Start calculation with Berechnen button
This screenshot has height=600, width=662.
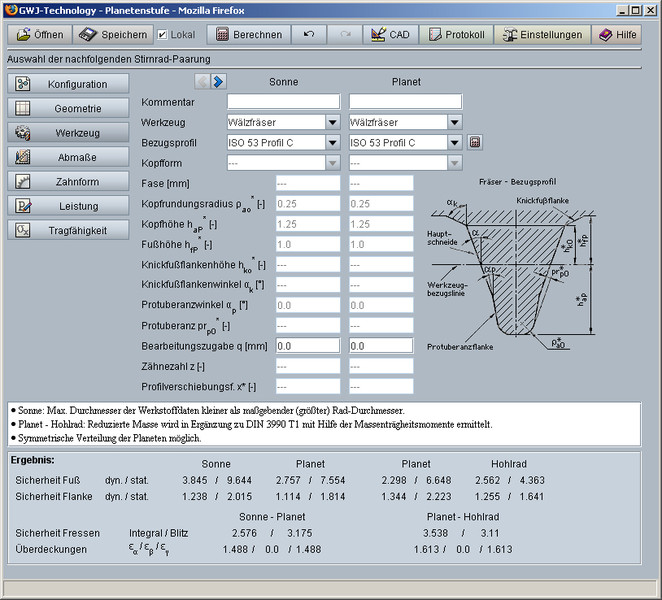pos(247,34)
